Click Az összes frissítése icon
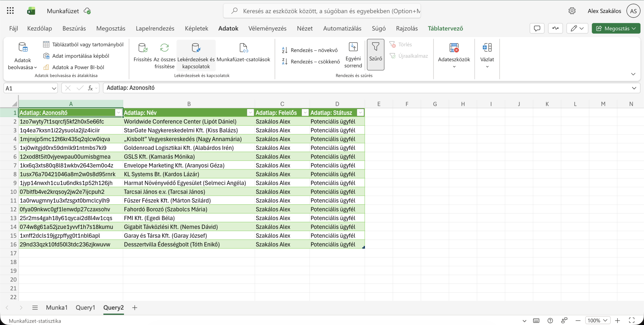 coord(164,48)
